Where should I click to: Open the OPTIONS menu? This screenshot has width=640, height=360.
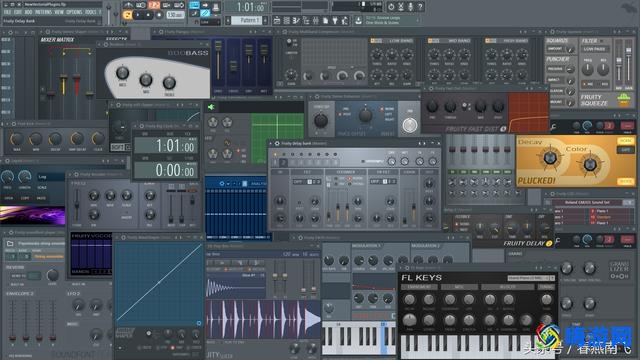[74, 12]
